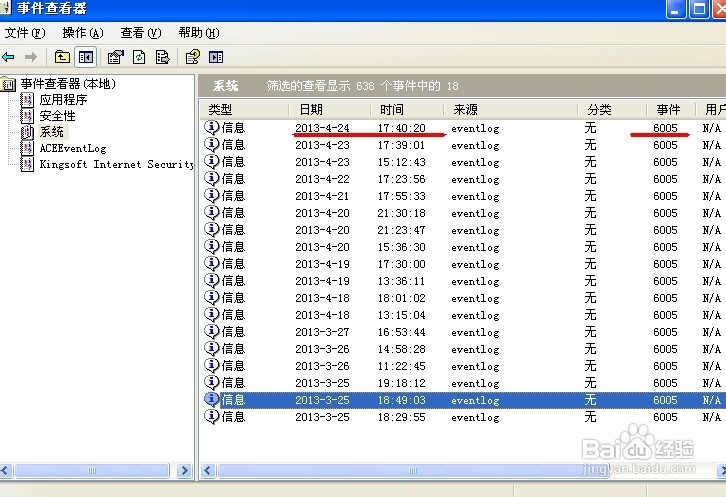Sort by 分类 column header
This screenshot has height=497, width=726.
click(612, 110)
